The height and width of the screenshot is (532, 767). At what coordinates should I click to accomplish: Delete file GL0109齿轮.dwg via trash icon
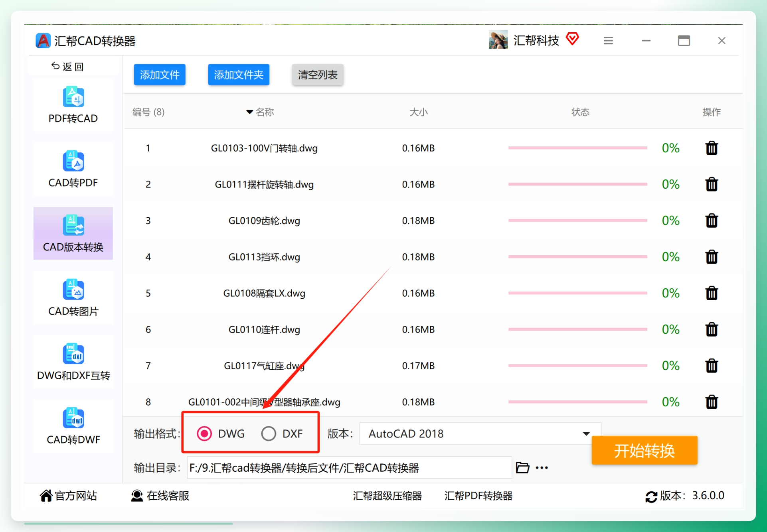click(x=712, y=221)
